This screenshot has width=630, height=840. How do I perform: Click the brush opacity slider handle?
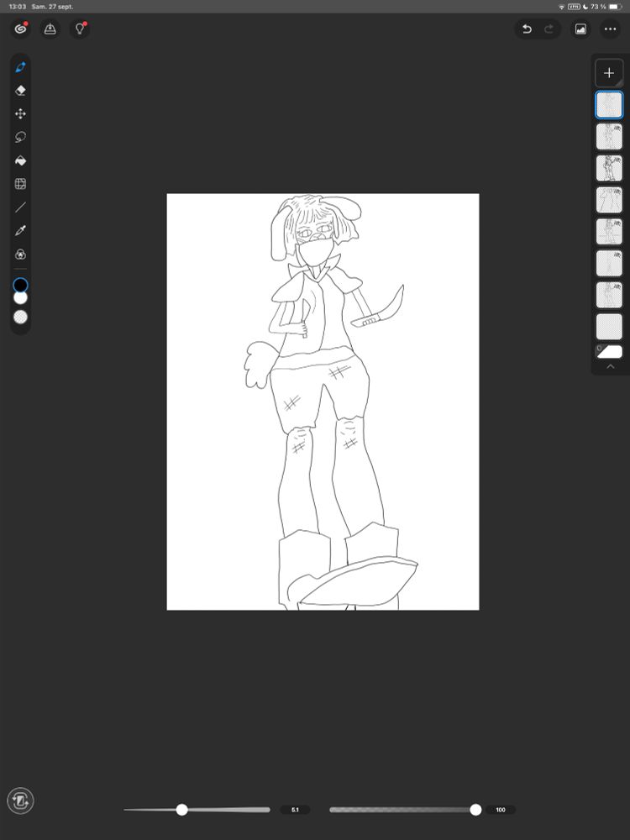point(475,810)
